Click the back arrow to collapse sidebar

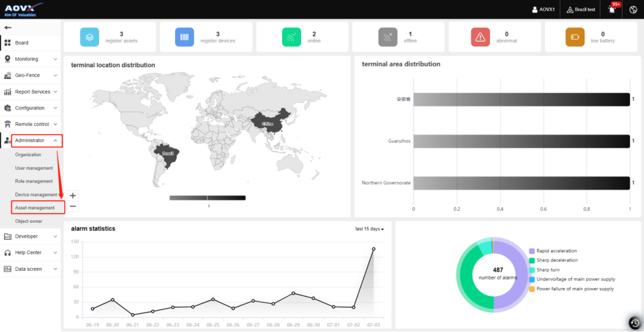[8, 27]
